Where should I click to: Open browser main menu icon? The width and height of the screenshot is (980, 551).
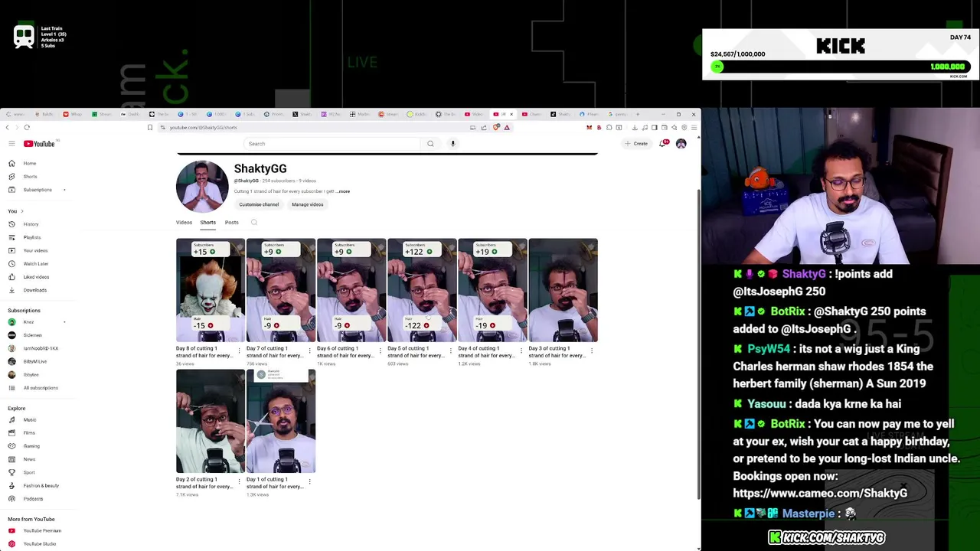pos(694,128)
